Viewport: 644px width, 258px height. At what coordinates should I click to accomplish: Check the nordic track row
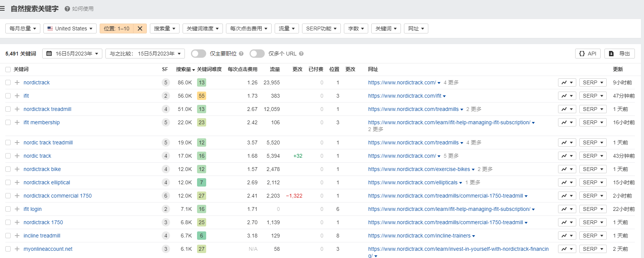8,156
